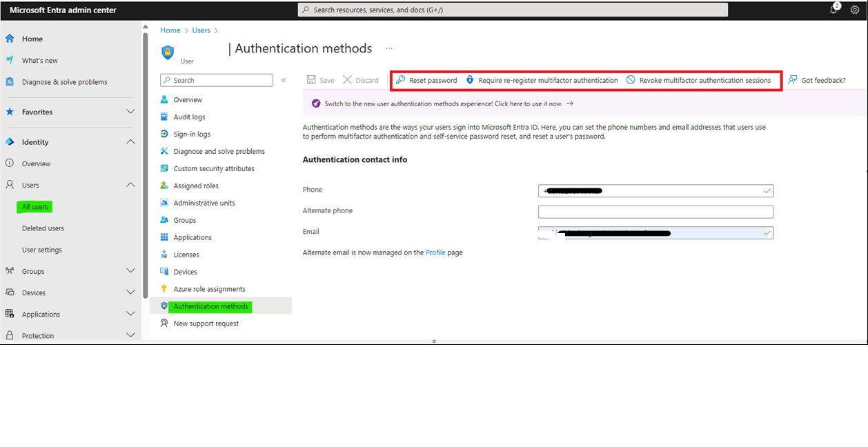
Task: Expand the Protection section chevron
Action: [x=130, y=335]
